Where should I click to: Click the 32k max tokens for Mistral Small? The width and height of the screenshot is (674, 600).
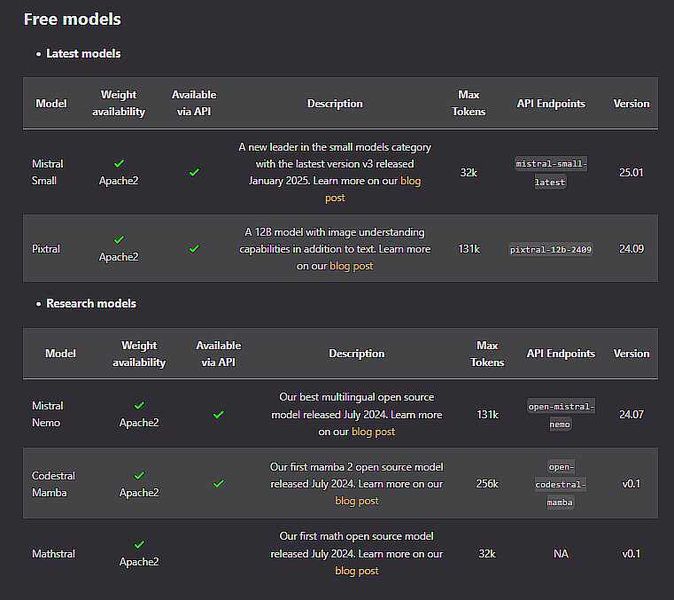tap(469, 172)
